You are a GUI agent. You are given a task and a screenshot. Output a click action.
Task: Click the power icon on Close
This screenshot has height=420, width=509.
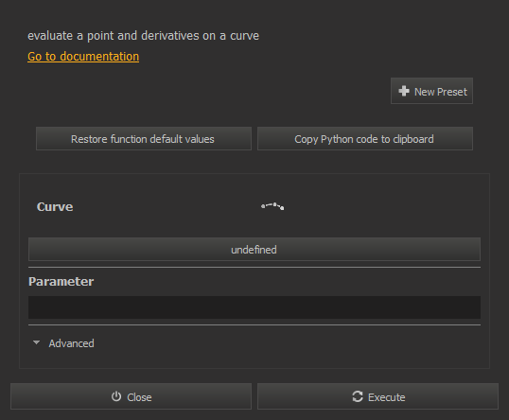pyautogui.click(x=116, y=396)
